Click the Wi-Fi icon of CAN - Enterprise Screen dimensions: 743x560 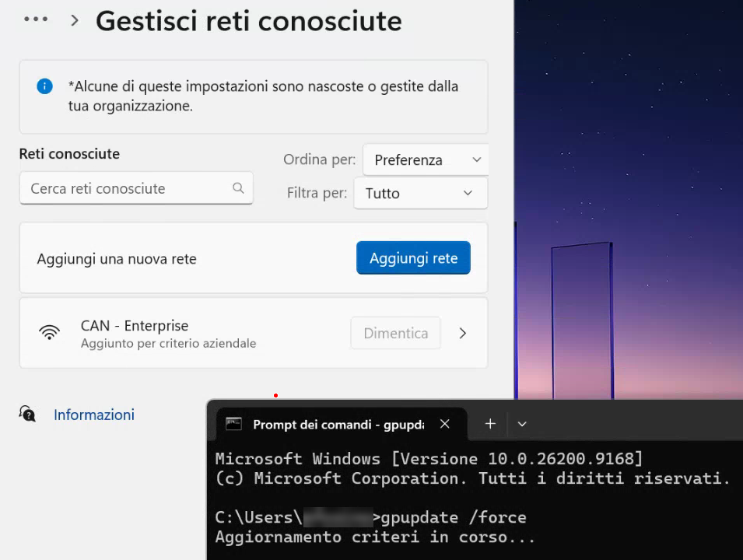[49, 333]
